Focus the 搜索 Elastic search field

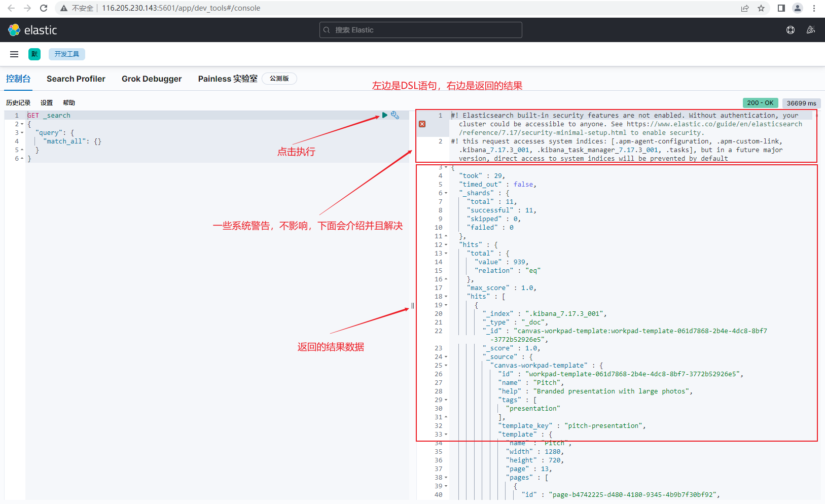pos(421,30)
